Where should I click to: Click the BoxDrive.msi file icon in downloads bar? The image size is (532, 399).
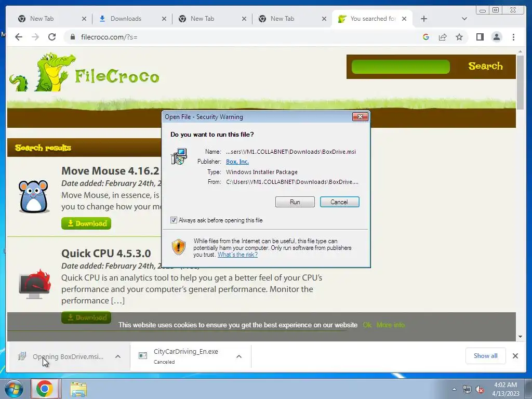coord(22,356)
